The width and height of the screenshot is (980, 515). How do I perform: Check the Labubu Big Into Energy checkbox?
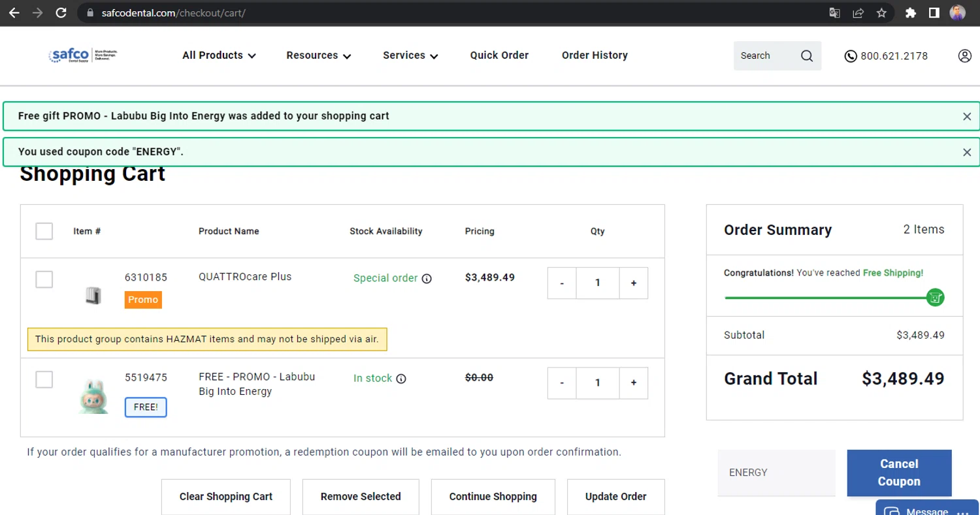tap(44, 379)
